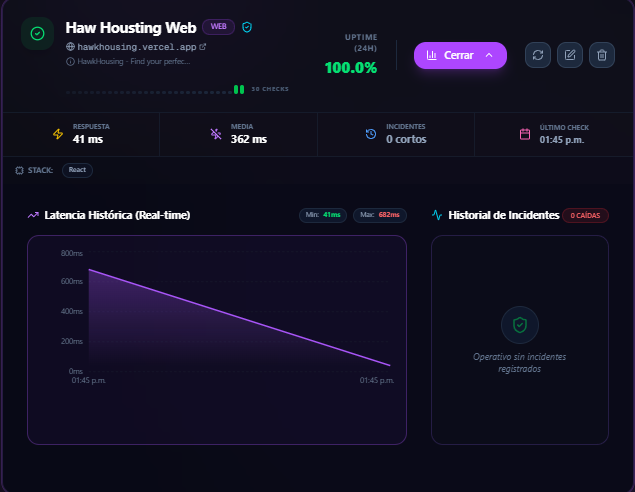Click the Historial de Incidentes pulse icon
The width and height of the screenshot is (635, 492).
437,215
